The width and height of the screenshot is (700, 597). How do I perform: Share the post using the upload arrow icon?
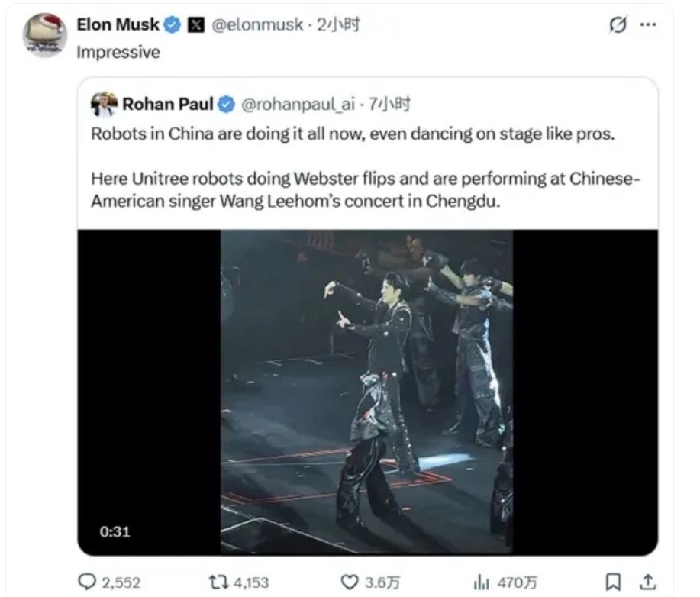tap(648, 582)
